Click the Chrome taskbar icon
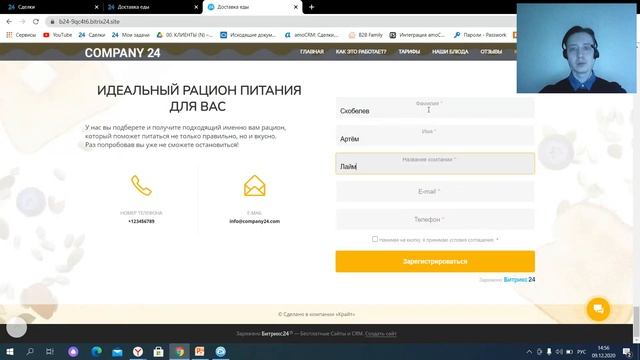The image size is (640, 360). [180, 351]
